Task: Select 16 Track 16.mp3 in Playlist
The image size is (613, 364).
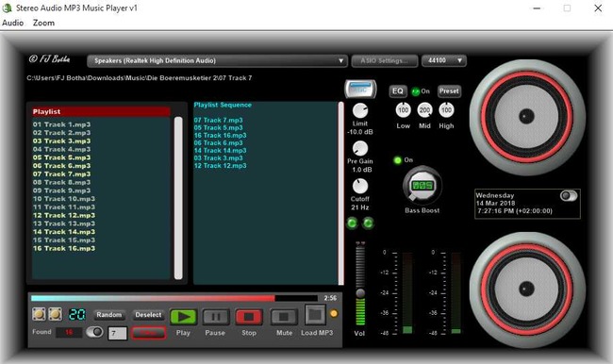Action: pos(64,248)
